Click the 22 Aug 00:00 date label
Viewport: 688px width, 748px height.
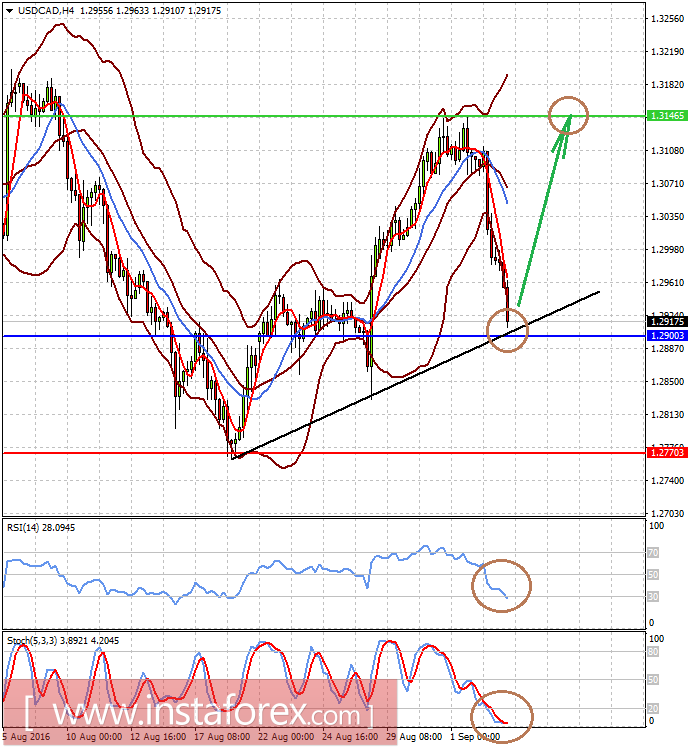(x=286, y=737)
